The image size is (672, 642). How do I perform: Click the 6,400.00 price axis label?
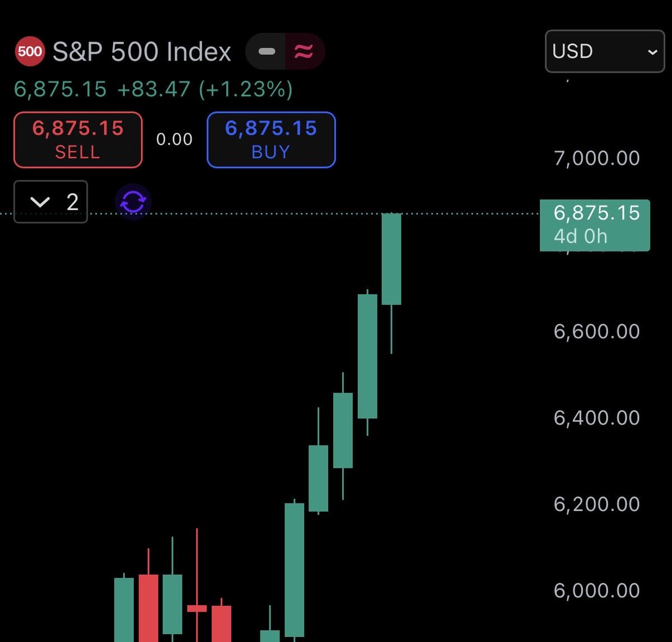596,417
